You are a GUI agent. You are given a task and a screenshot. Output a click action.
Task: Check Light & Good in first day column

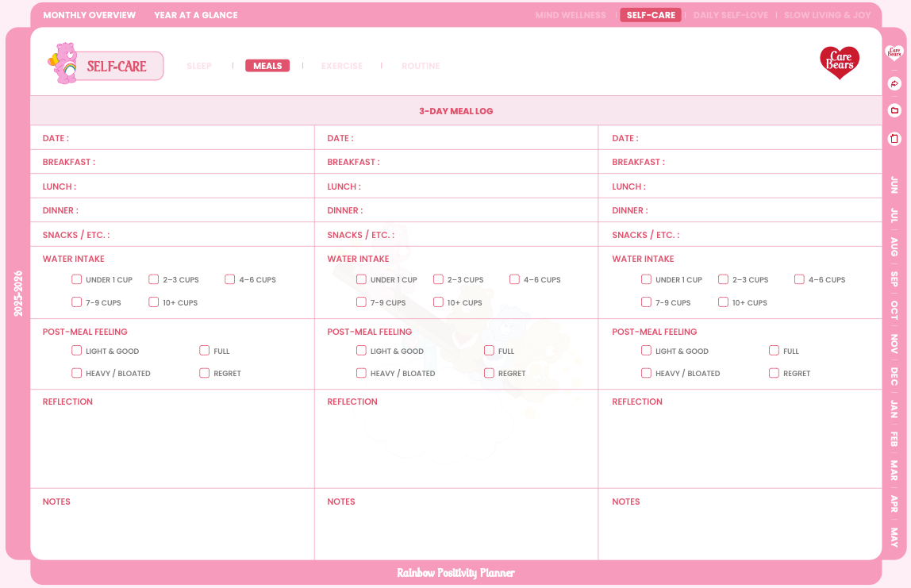77,351
